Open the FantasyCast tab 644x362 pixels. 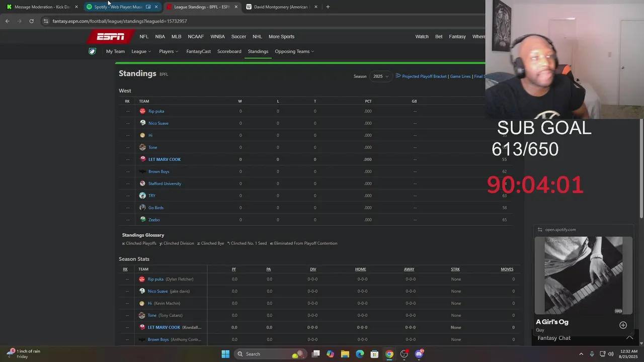(x=198, y=51)
